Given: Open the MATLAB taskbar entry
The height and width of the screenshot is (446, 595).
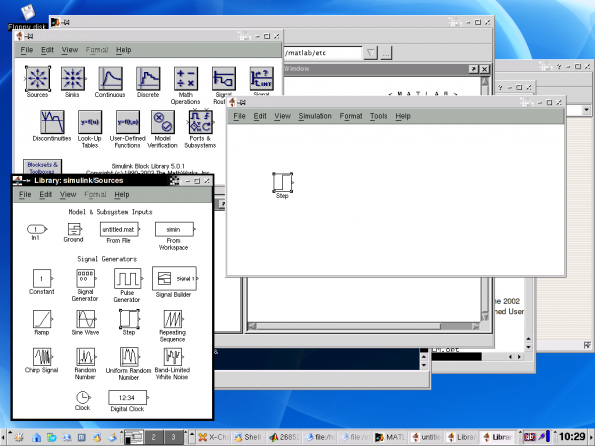Looking at the screenshot, I should [x=390, y=437].
